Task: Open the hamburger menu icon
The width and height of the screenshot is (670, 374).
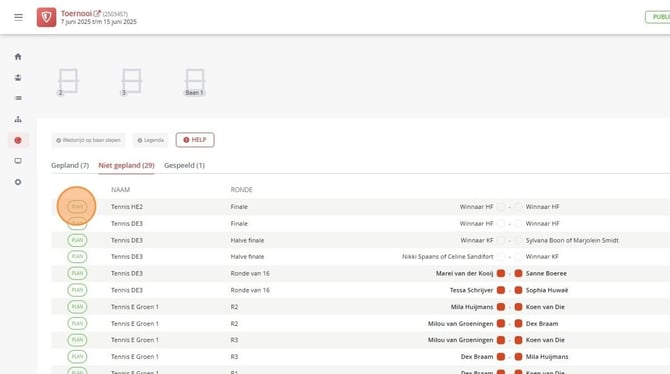Action: (x=18, y=17)
